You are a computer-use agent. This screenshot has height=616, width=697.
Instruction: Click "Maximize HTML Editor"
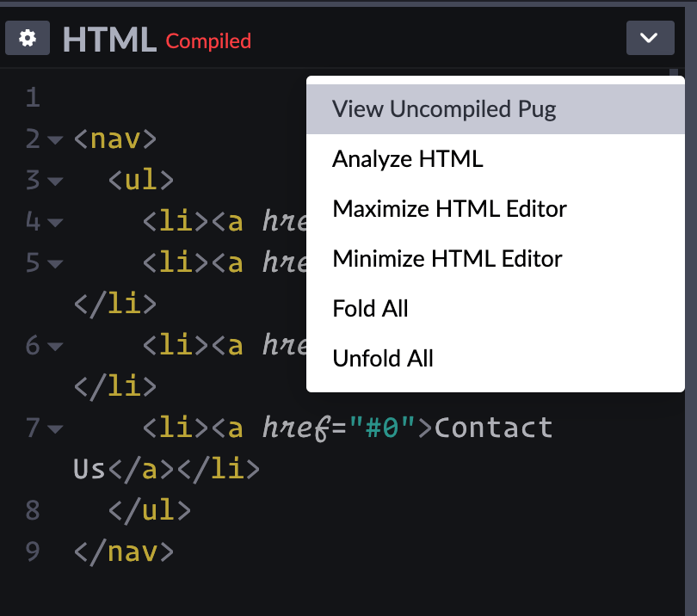point(449,208)
